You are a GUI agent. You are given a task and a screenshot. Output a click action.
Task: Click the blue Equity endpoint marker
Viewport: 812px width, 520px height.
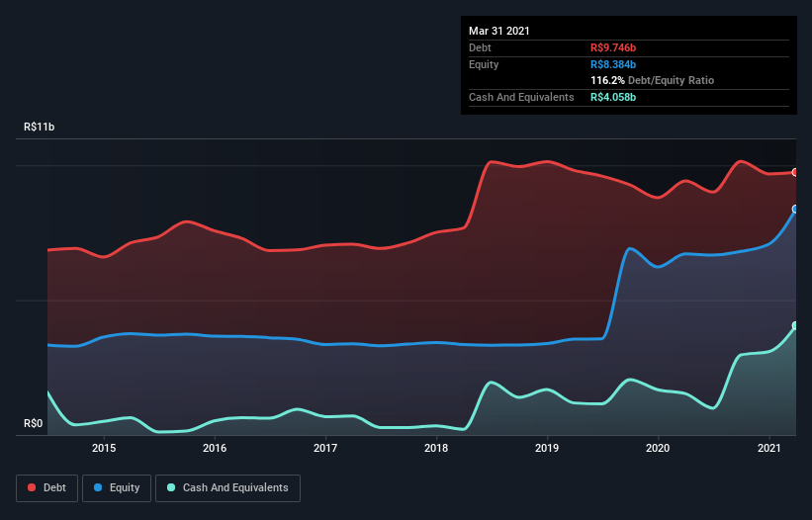click(795, 209)
